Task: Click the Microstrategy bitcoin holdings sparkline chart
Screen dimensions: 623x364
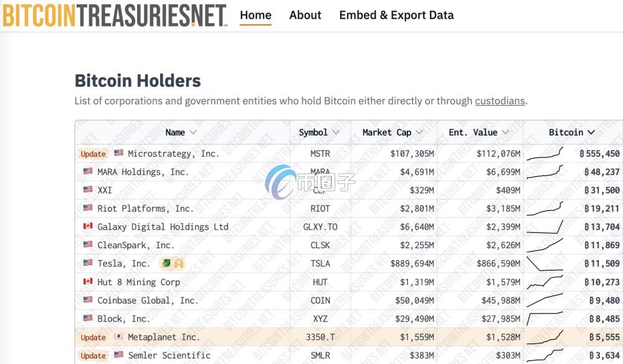Action: click(x=545, y=154)
